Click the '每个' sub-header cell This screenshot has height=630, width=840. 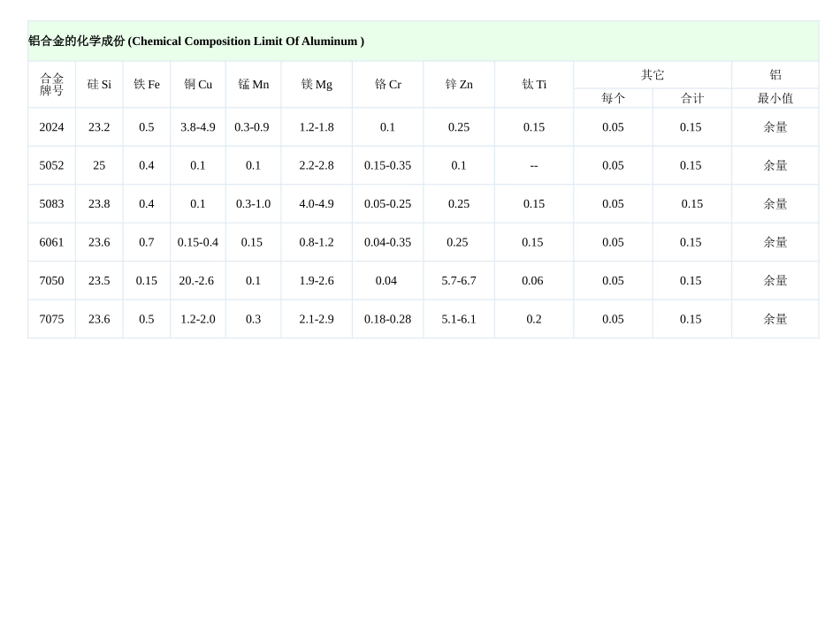(613, 98)
